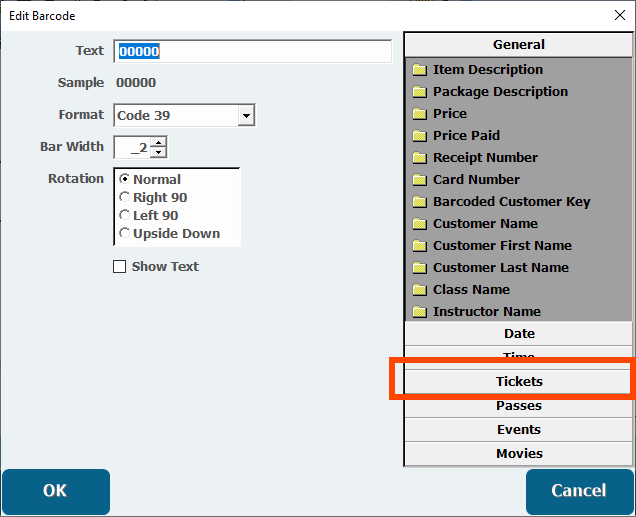Click the Price Paid folder icon
The width and height of the screenshot is (636, 517).
click(419, 135)
